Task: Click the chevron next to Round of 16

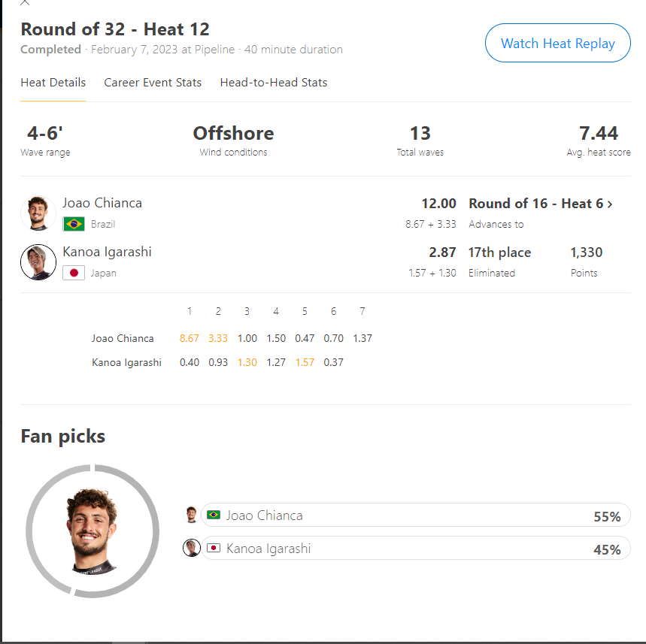Action: pos(610,204)
